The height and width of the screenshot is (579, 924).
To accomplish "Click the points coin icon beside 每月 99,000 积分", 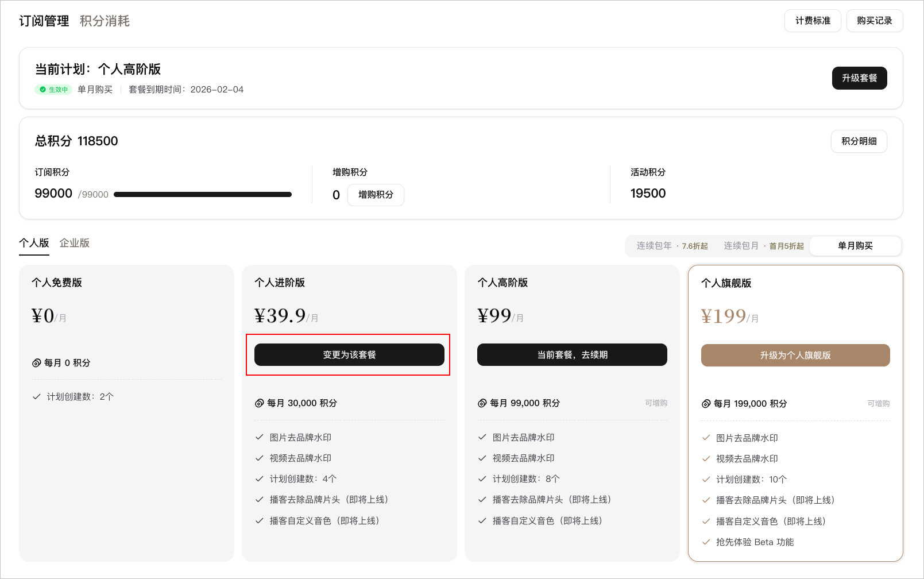I will click(x=482, y=403).
